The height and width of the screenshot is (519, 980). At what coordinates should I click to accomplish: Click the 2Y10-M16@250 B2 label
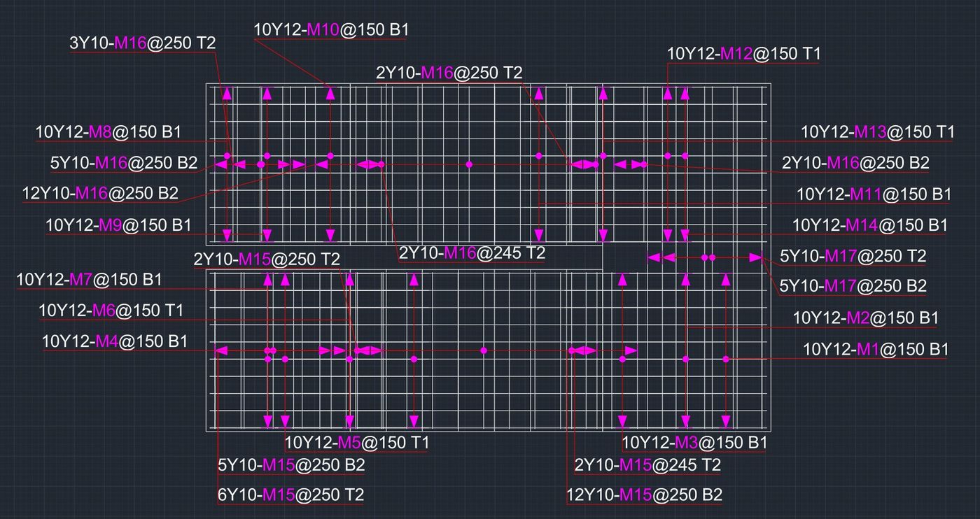tap(855, 163)
